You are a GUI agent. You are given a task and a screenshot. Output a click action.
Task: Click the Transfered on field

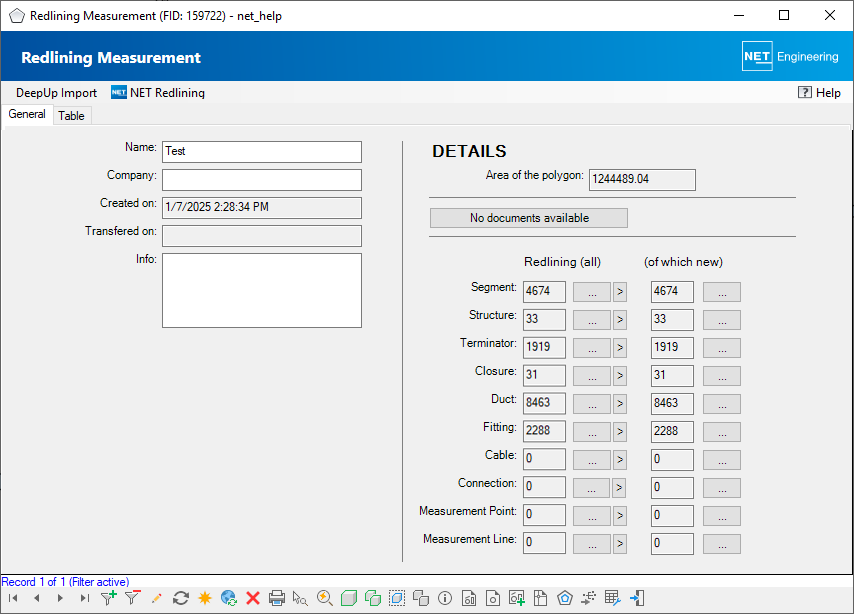pyautogui.click(x=262, y=236)
